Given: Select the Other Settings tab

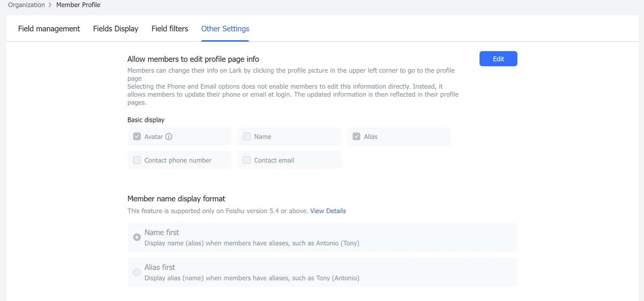Looking at the screenshot, I should coord(225,29).
